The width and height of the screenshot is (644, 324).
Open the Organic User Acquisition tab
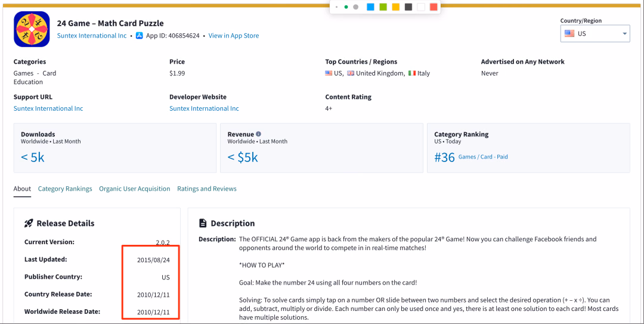pos(134,189)
